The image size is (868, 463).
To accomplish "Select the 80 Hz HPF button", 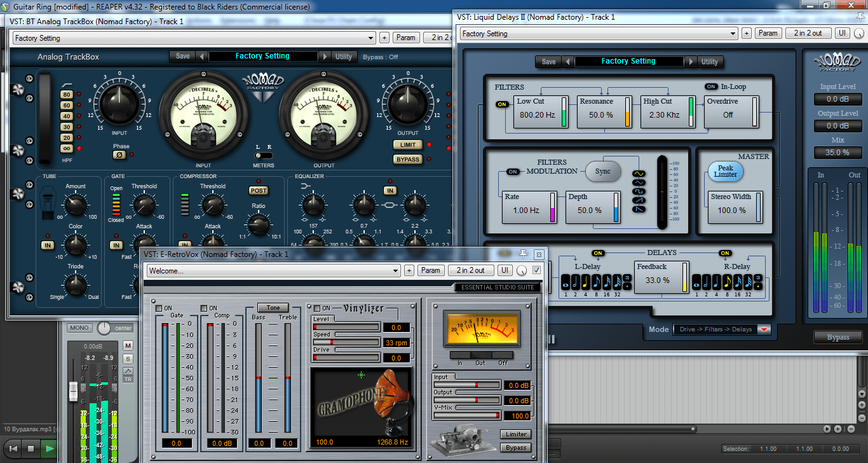I will click(x=67, y=95).
